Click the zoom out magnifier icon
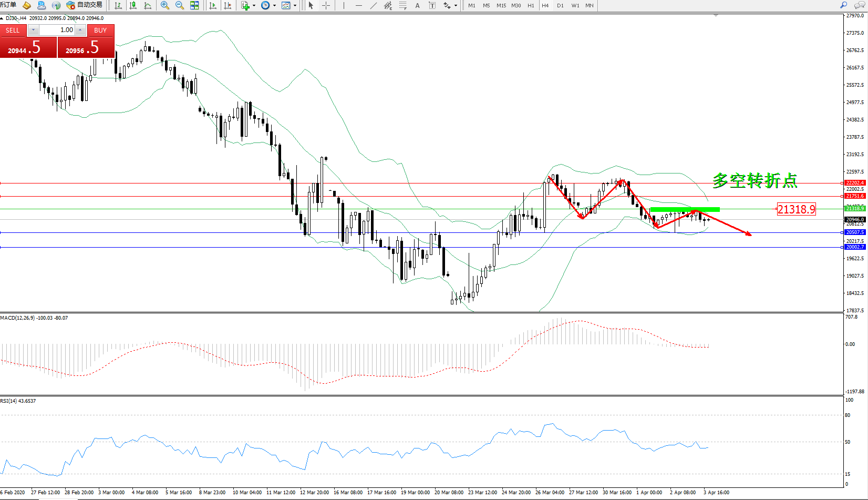 (x=179, y=5)
